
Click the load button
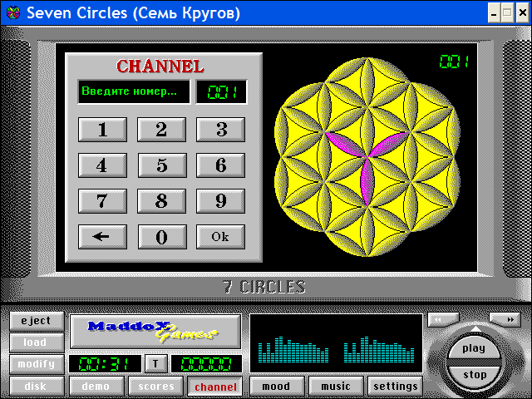pos(37,342)
